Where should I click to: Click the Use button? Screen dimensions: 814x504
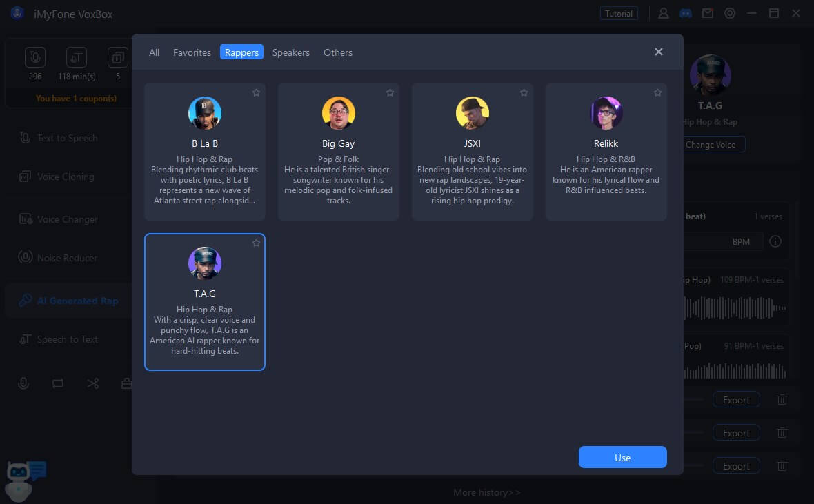622,457
